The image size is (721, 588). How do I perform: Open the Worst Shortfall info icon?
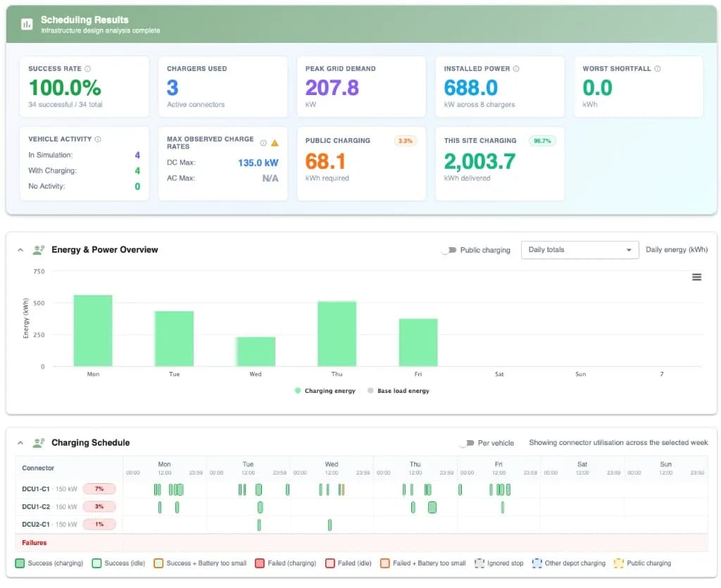pyautogui.click(x=657, y=69)
